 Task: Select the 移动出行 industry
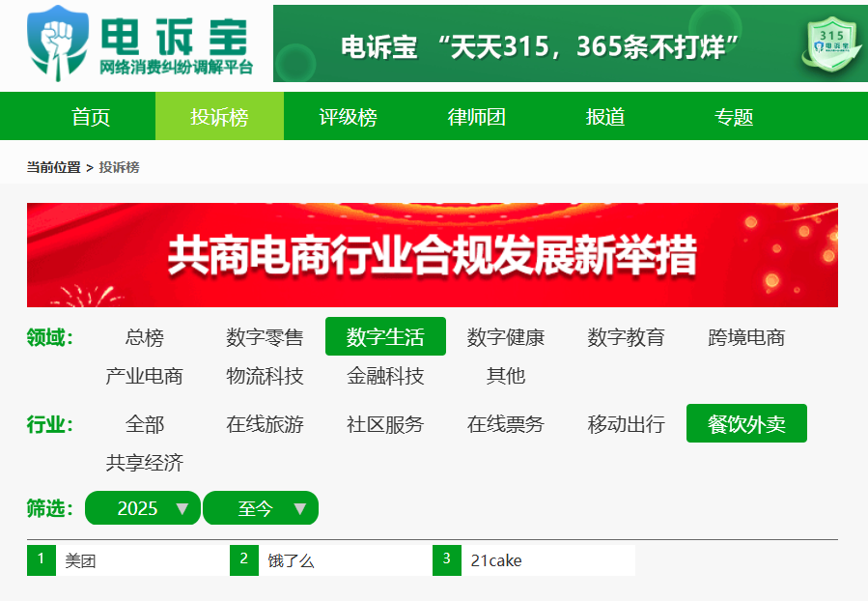tap(626, 424)
